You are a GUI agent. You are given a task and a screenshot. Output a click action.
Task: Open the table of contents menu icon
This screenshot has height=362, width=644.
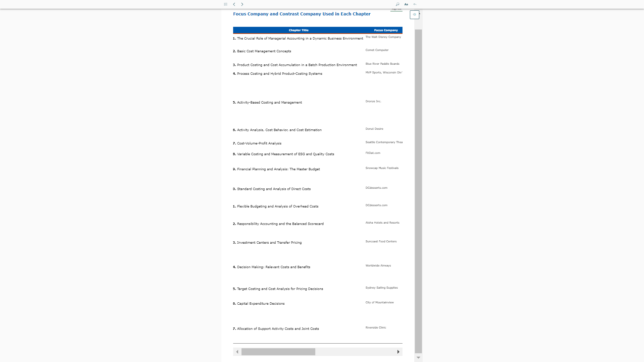[x=226, y=4]
